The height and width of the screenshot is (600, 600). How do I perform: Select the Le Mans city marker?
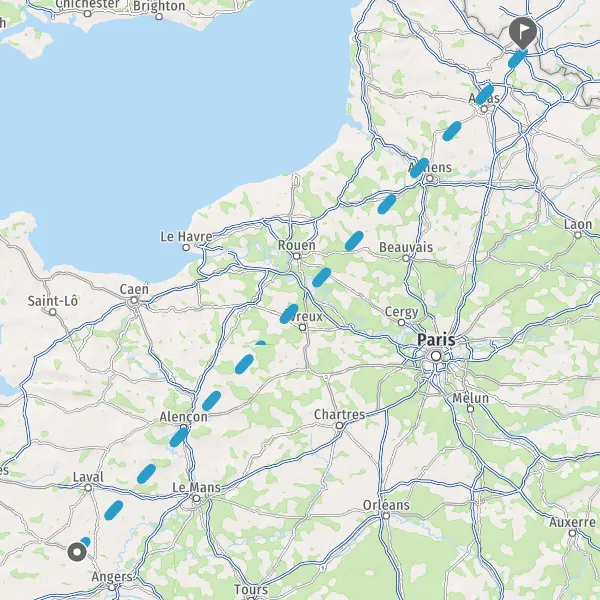click(x=196, y=499)
